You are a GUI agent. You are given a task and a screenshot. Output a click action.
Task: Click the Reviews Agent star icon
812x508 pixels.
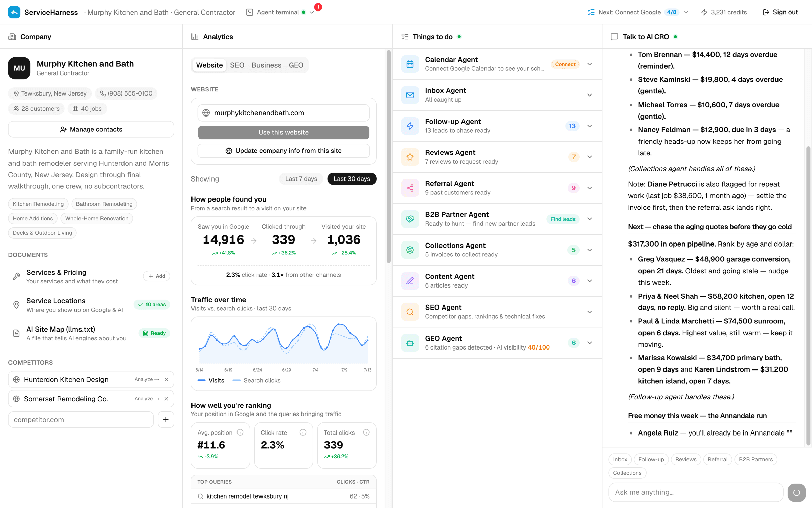click(410, 157)
